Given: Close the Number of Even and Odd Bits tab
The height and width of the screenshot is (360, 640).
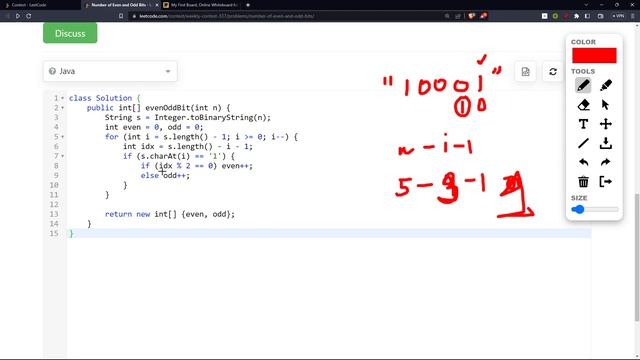Looking at the screenshot, I should pyautogui.click(x=157, y=5).
